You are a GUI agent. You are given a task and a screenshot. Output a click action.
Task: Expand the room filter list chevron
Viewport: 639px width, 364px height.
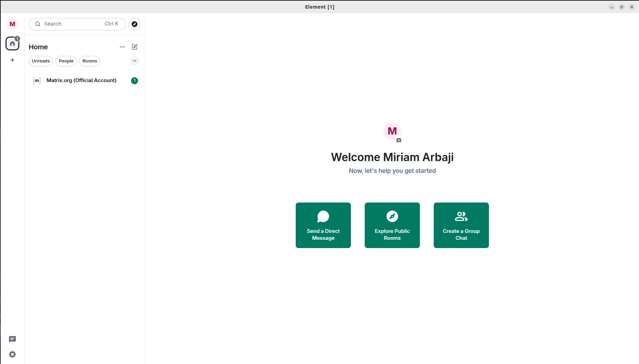(135, 61)
